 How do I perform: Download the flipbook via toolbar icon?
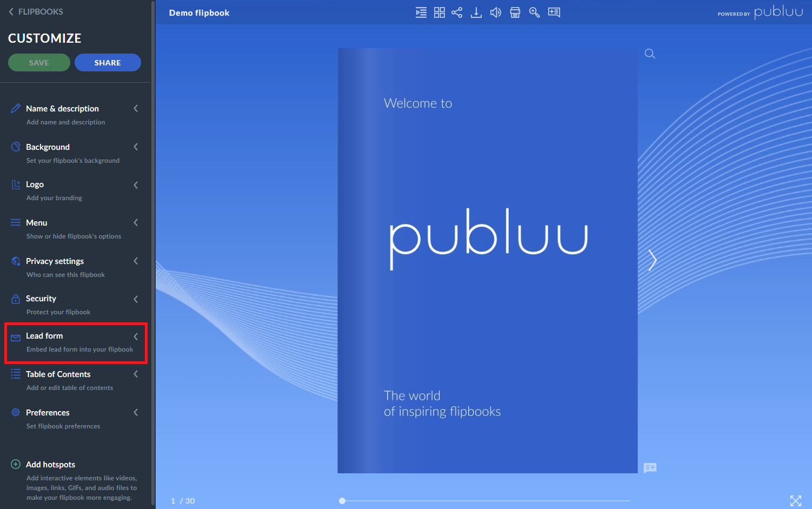476,12
